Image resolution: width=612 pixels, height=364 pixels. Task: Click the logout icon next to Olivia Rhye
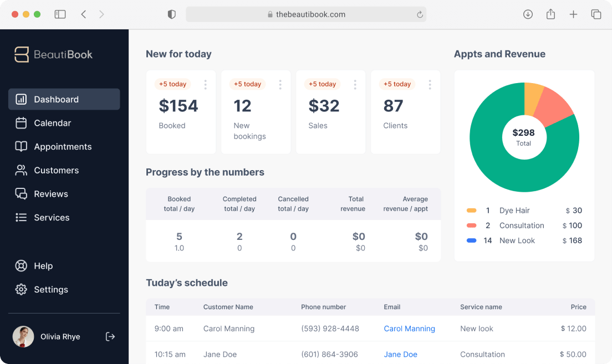110,336
